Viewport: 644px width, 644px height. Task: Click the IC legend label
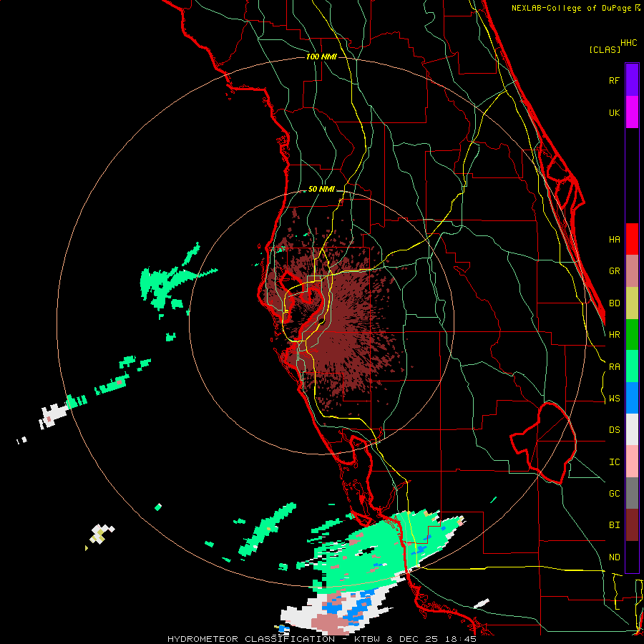pos(615,462)
